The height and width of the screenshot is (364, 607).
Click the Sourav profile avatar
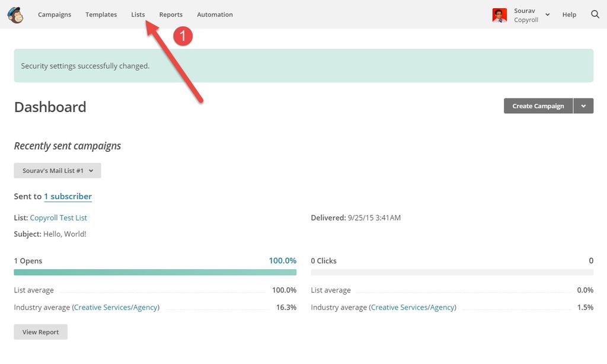(x=499, y=15)
